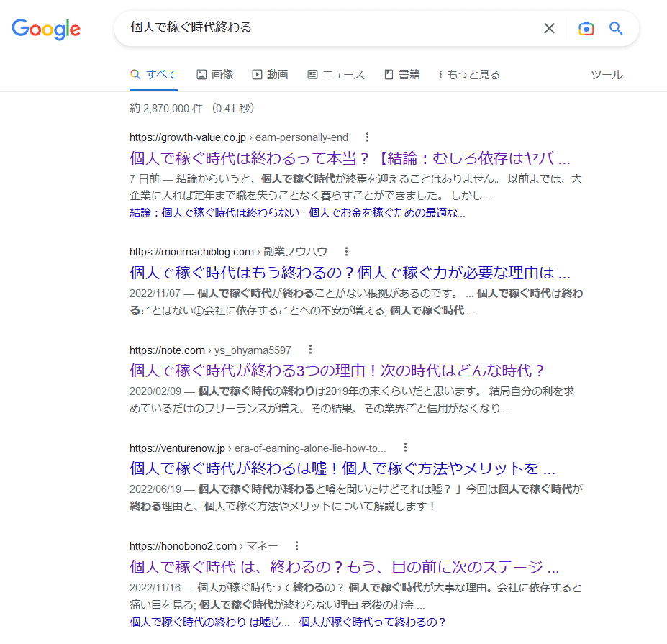Open three-dot menu for morimachiblog.com result

click(x=346, y=252)
